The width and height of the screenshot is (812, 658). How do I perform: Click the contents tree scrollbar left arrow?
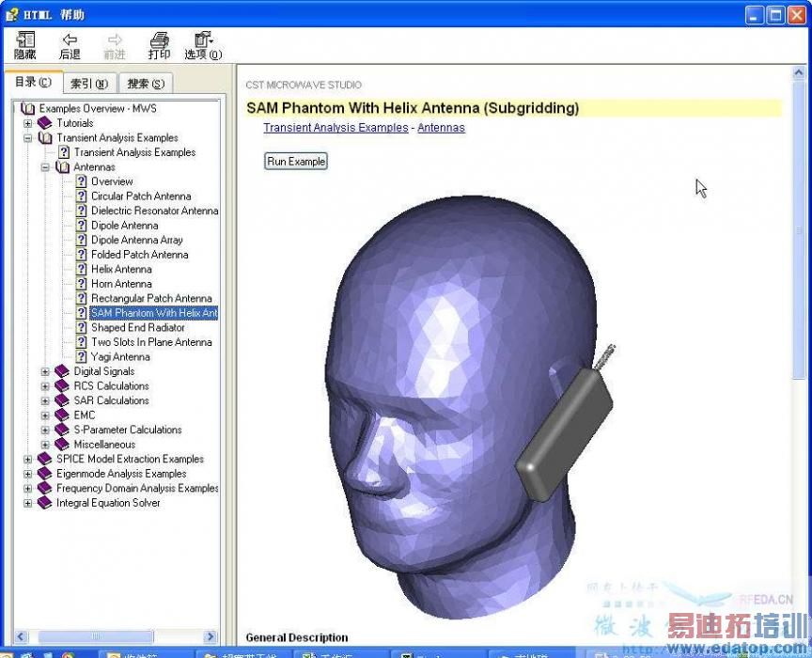[21, 636]
